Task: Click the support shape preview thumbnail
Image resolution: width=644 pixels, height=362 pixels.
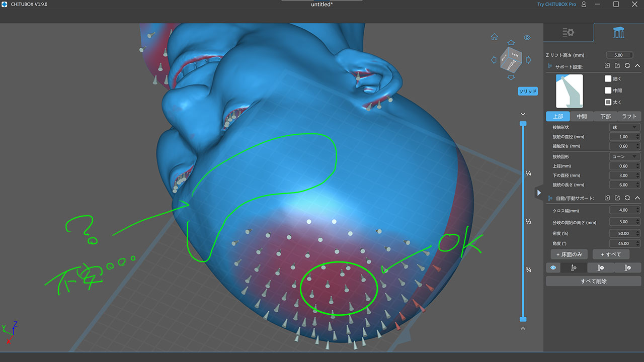Action: (569, 91)
